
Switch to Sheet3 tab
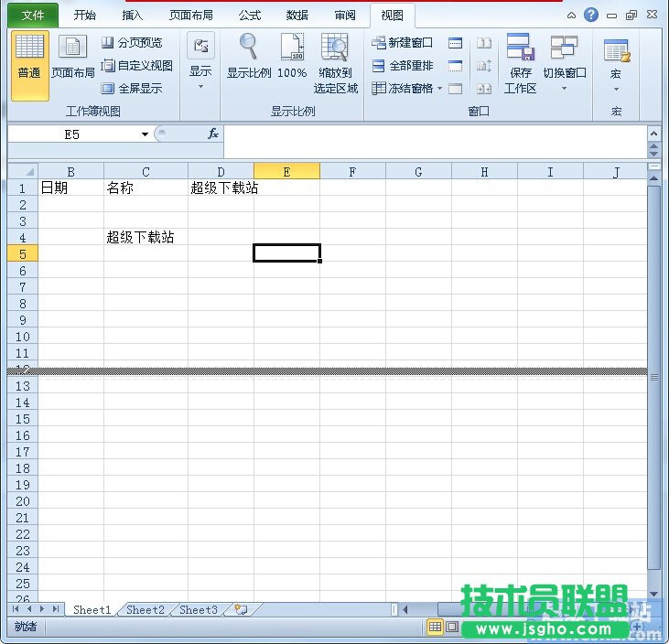[x=199, y=610]
